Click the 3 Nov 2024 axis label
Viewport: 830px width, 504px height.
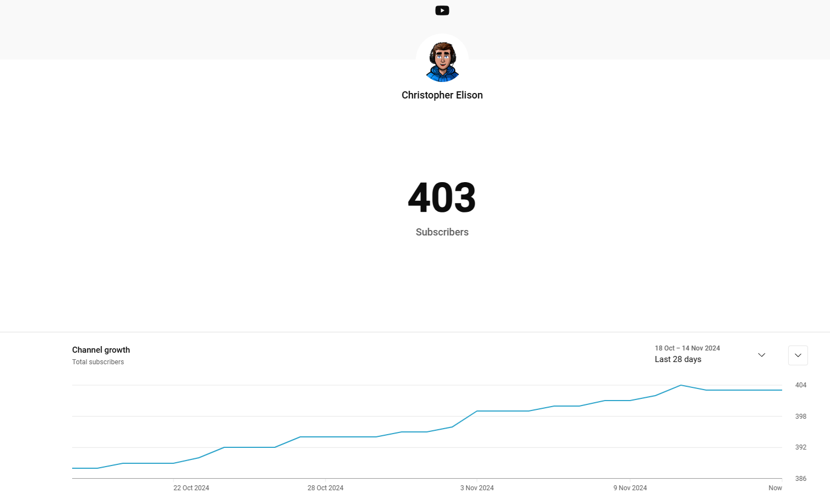point(477,488)
